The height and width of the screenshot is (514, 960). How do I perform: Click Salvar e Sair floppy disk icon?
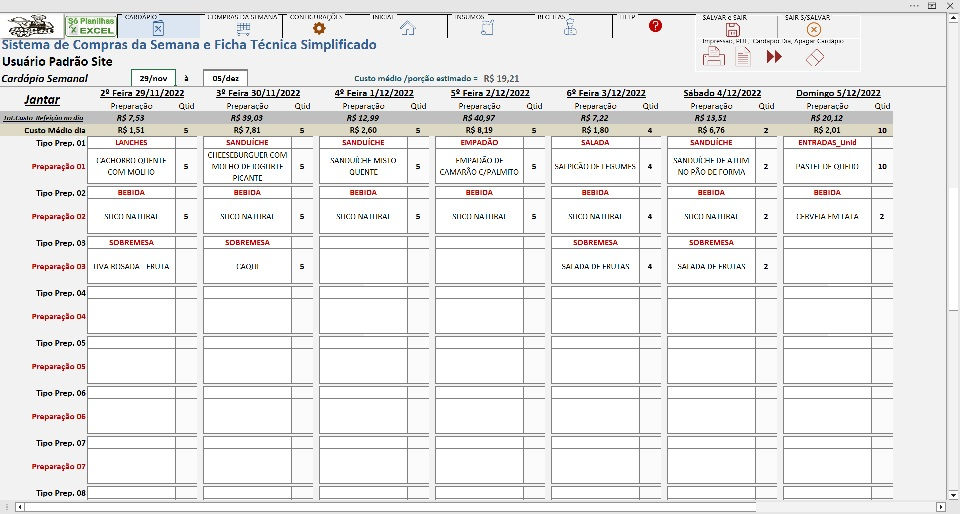point(732,30)
